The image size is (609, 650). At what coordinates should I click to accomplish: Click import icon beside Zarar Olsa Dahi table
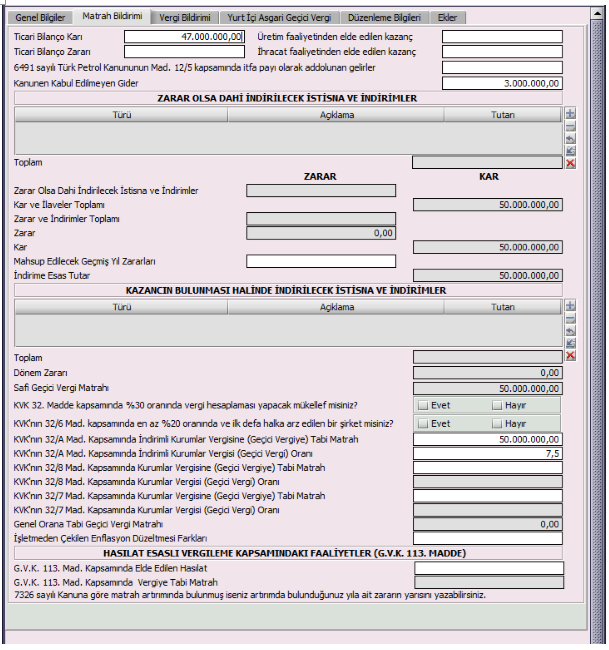click(570, 151)
